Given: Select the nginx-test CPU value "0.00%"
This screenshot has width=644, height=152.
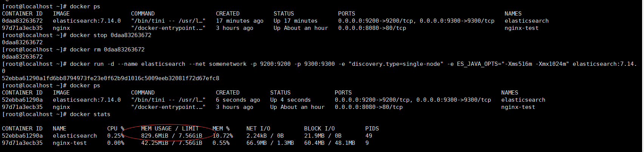Looking at the screenshot, I should [116, 143].
